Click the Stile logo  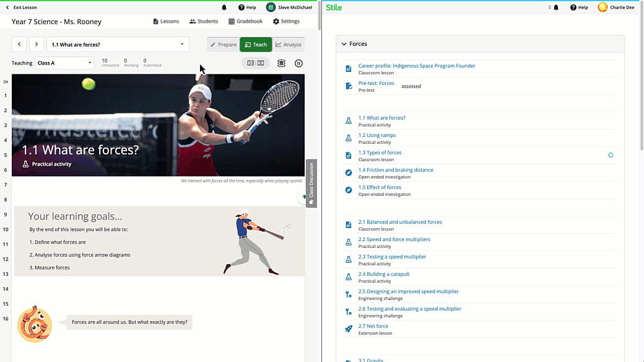pos(334,7)
